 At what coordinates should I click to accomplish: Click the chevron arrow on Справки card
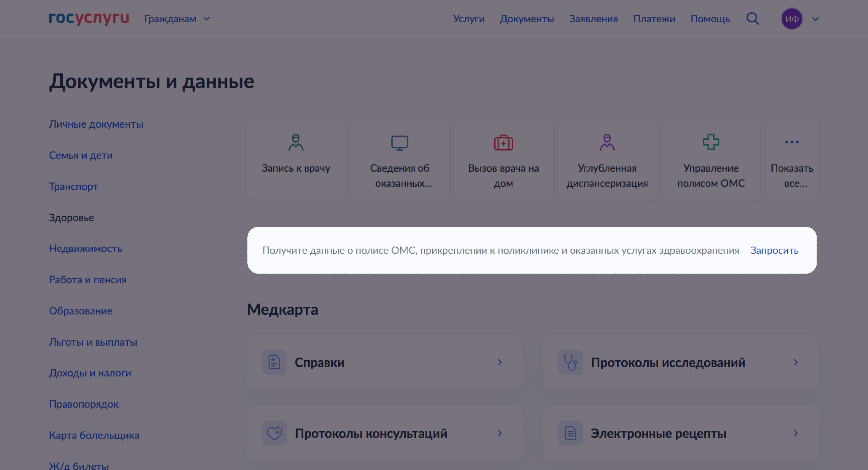[500, 362]
